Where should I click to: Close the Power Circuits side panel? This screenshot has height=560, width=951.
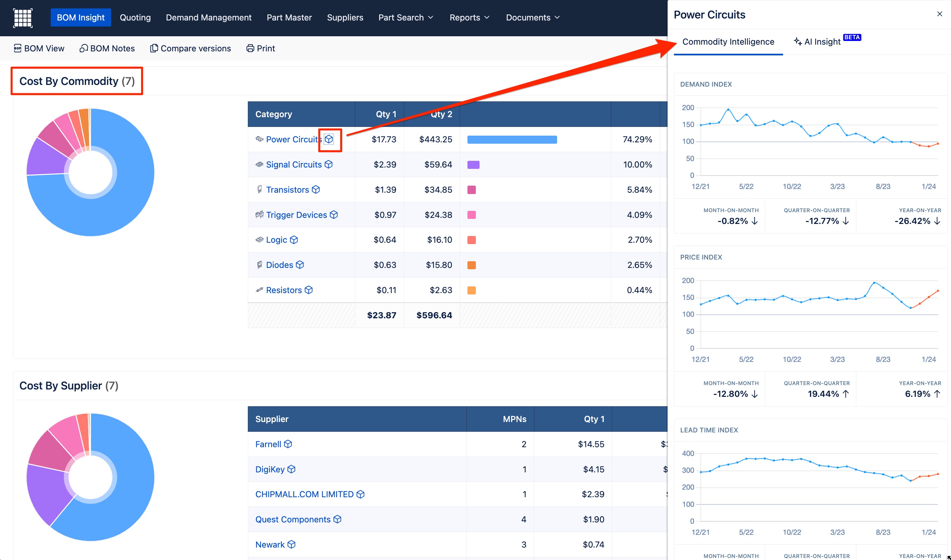940,14
